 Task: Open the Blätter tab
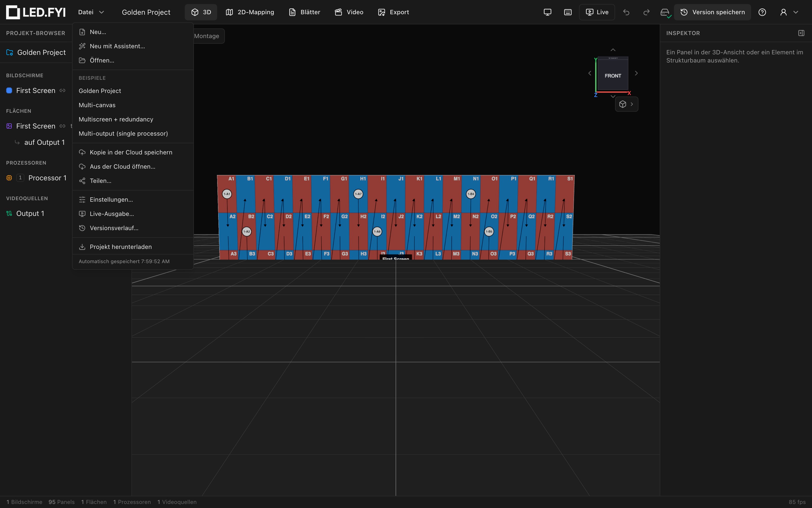(x=305, y=12)
